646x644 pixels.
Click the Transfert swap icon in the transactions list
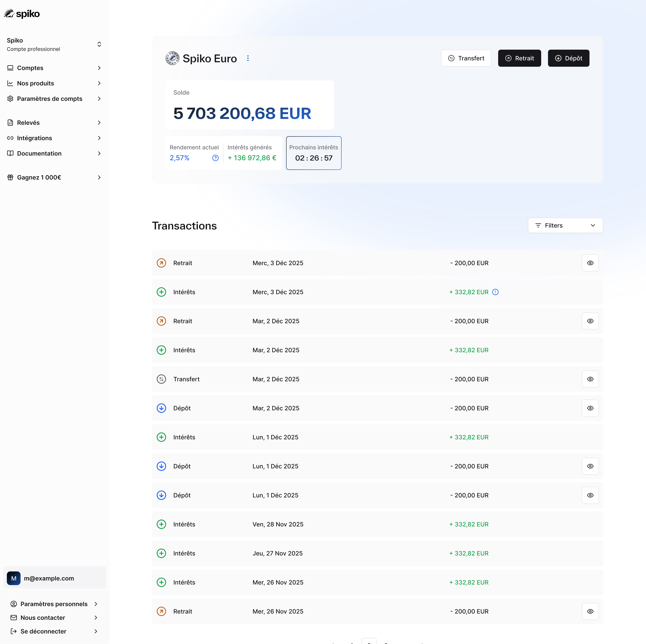tap(161, 379)
